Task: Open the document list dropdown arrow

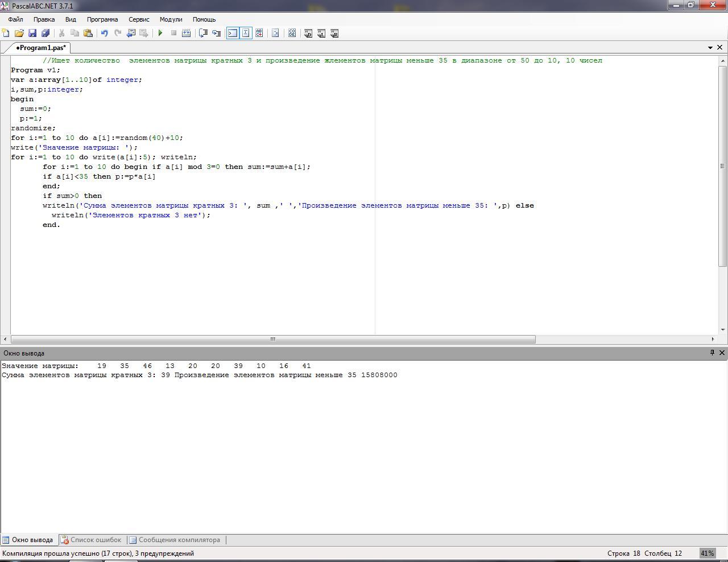Action: (710, 48)
